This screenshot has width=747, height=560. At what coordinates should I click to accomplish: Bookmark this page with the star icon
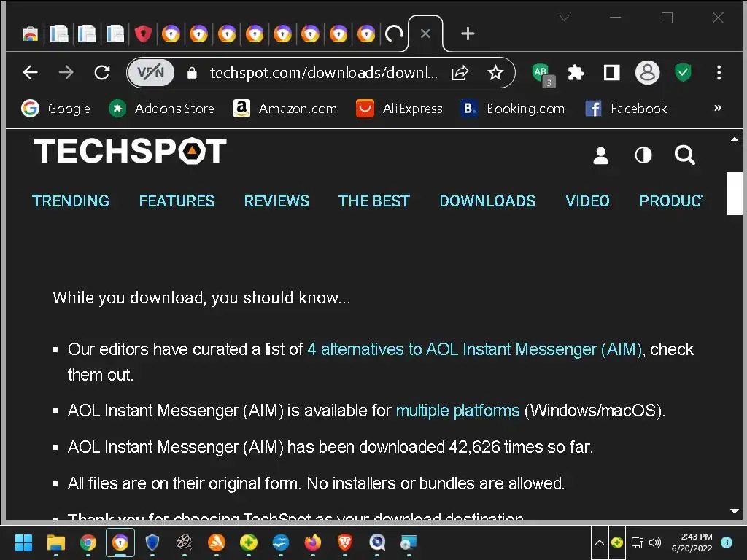[495, 73]
